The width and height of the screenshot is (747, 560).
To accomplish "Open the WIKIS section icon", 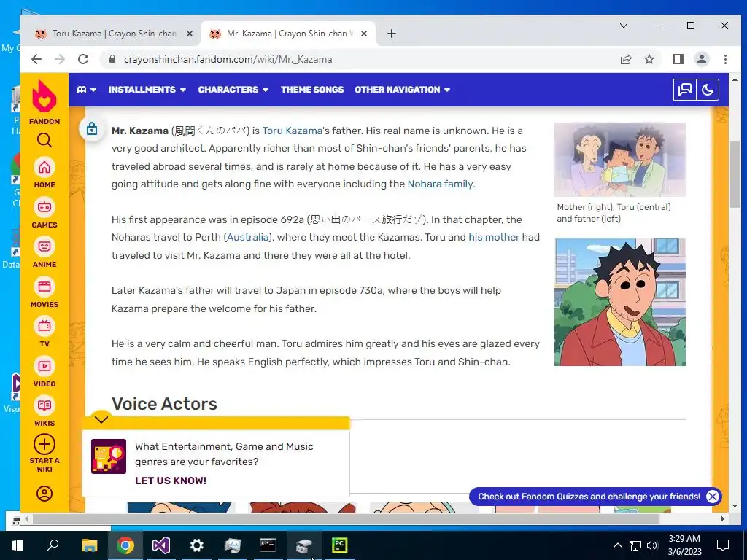I will click(x=44, y=405).
